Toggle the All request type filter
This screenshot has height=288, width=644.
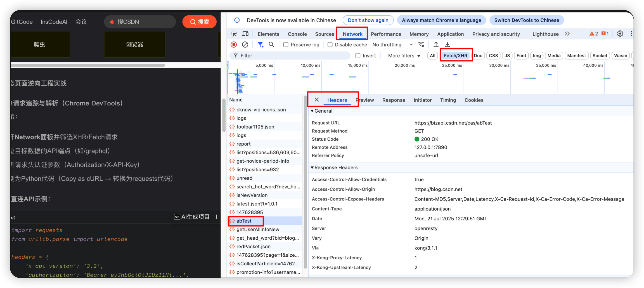[x=432, y=56]
